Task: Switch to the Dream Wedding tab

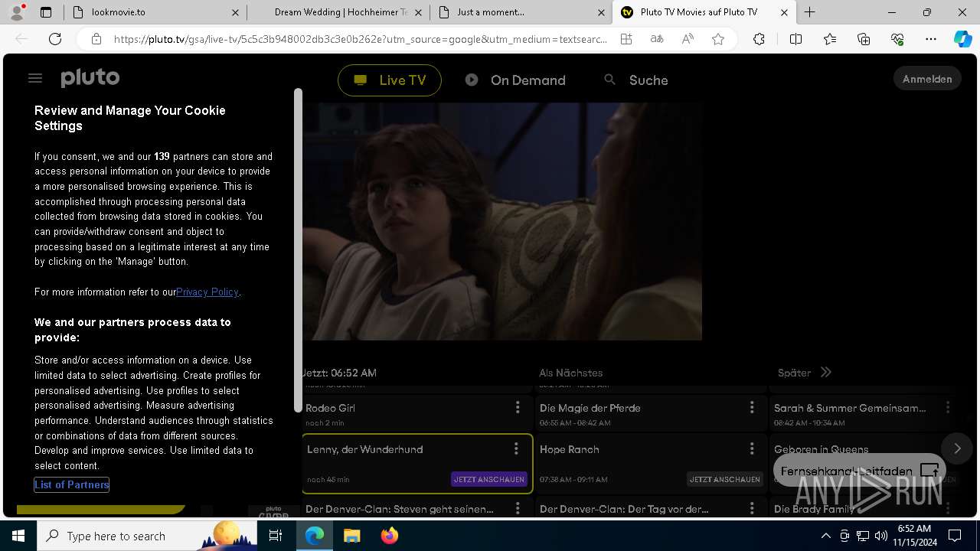Action: tap(338, 12)
